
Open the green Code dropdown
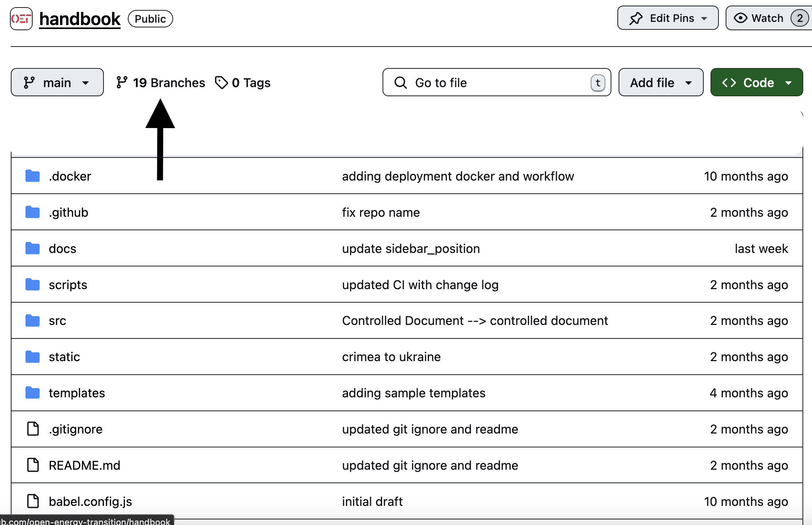756,82
